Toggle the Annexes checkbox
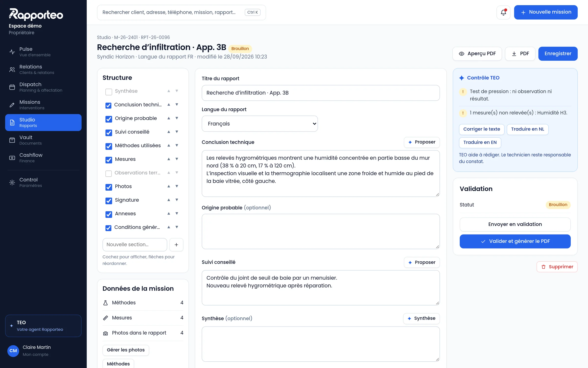Image resolution: width=588 pixels, height=368 pixels. pyautogui.click(x=109, y=214)
